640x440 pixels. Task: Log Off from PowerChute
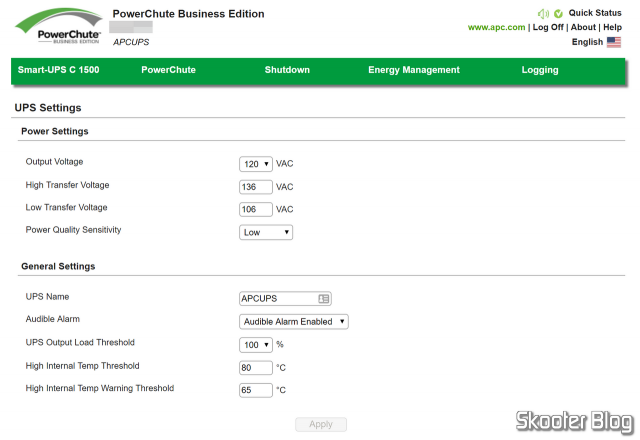click(x=548, y=27)
